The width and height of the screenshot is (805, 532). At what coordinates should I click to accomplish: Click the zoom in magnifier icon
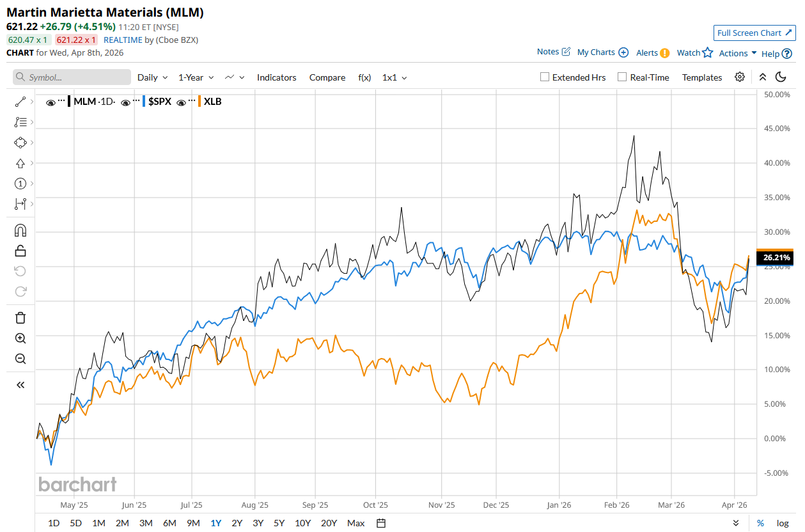pyautogui.click(x=20, y=338)
